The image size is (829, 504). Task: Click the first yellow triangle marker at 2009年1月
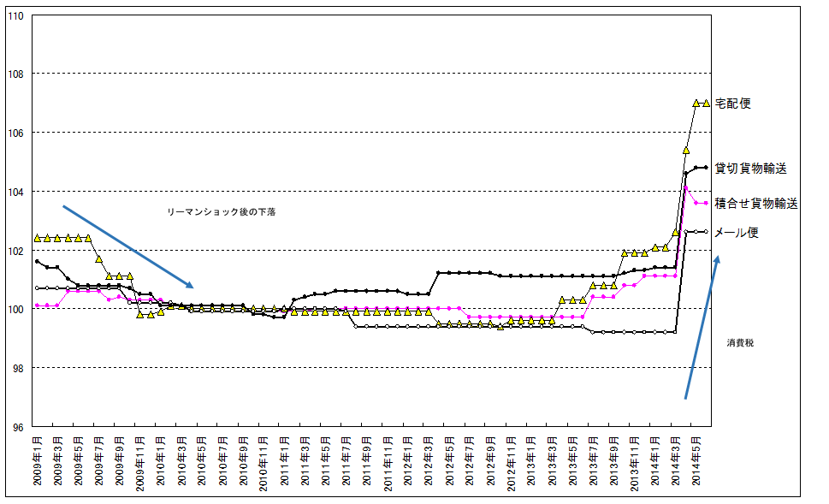point(37,238)
